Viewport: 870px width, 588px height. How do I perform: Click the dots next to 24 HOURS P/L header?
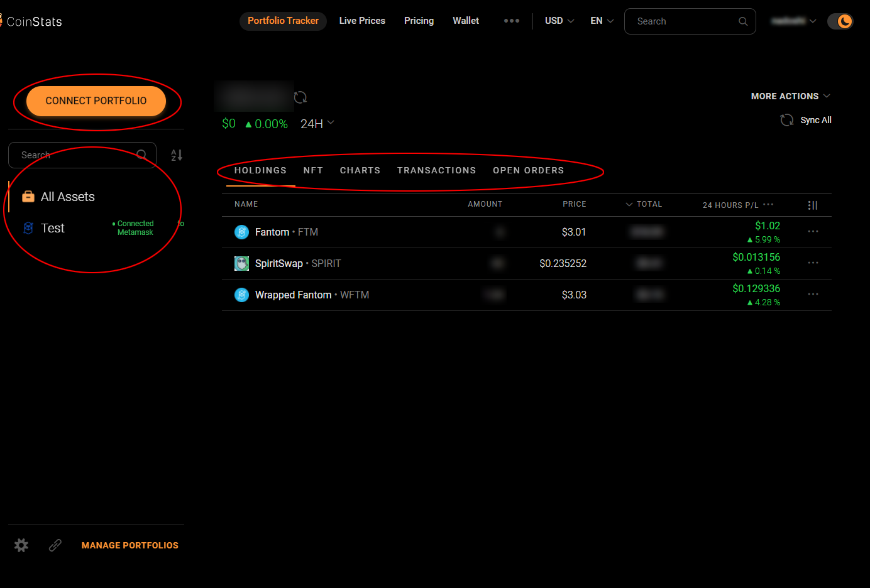pos(768,205)
